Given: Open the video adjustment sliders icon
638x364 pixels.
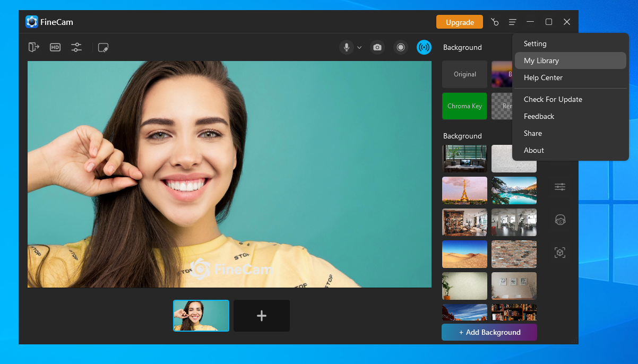Looking at the screenshot, I should (76, 47).
